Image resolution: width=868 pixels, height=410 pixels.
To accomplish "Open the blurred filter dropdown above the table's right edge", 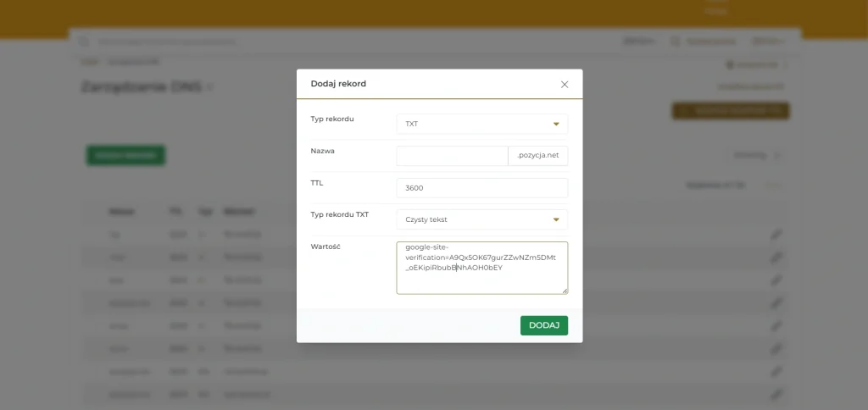I will point(757,156).
